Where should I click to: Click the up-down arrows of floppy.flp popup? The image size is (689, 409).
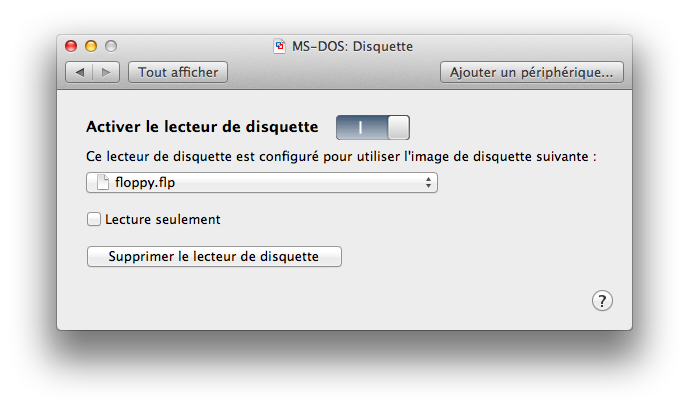pos(428,182)
